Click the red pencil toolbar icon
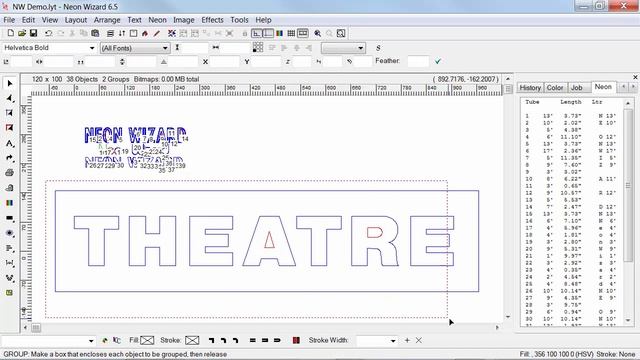The height and width of the screenshot is (360, 640). click(x=157, y=33)
